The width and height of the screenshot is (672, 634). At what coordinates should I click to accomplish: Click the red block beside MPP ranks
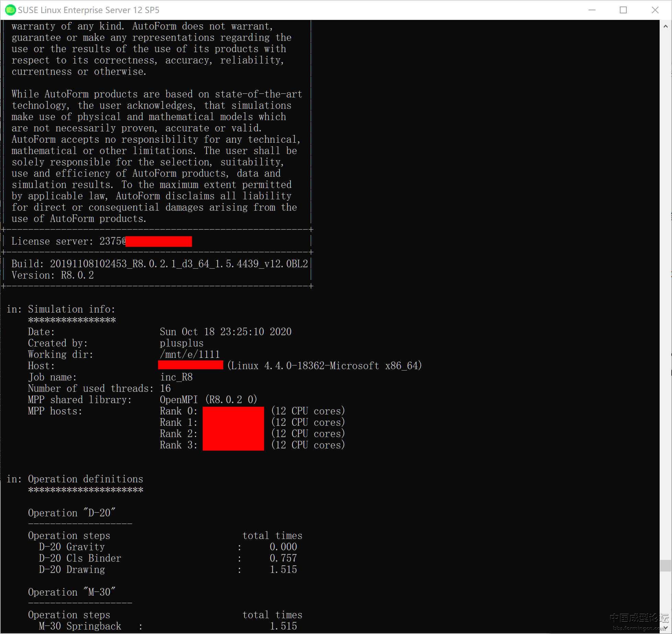coord(233,428)
